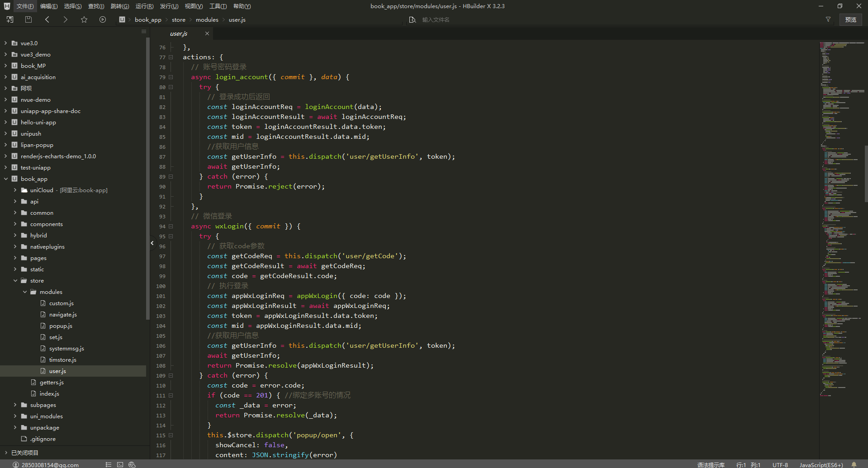Open the 文件(F) menu
The height and width of the screenshot is (468, 868).
point(25,6)
